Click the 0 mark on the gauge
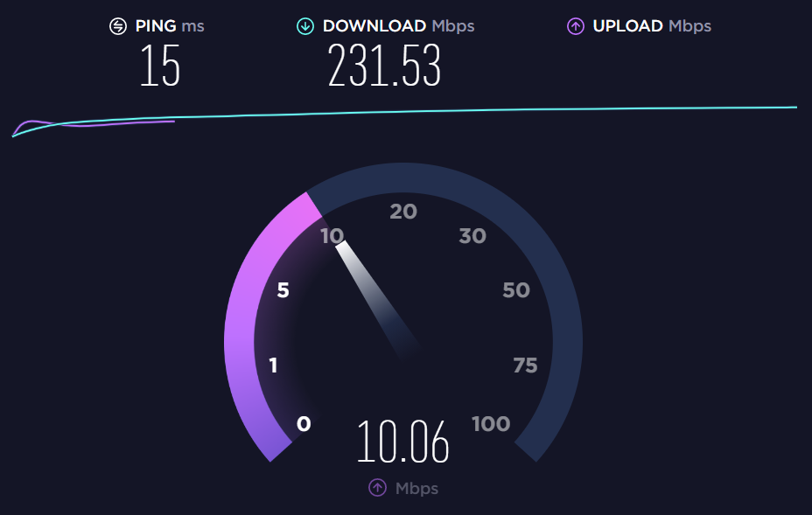812x515 pixels. pos(304,424)
